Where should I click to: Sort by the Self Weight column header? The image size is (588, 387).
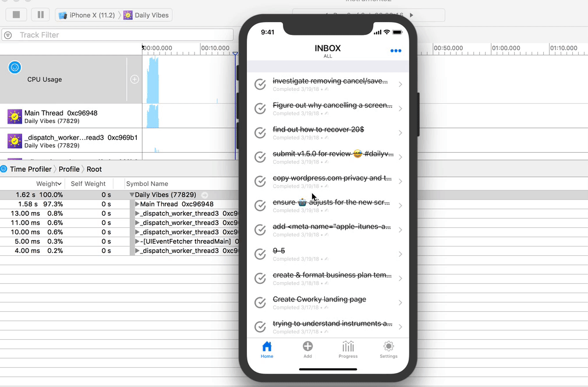88,184
